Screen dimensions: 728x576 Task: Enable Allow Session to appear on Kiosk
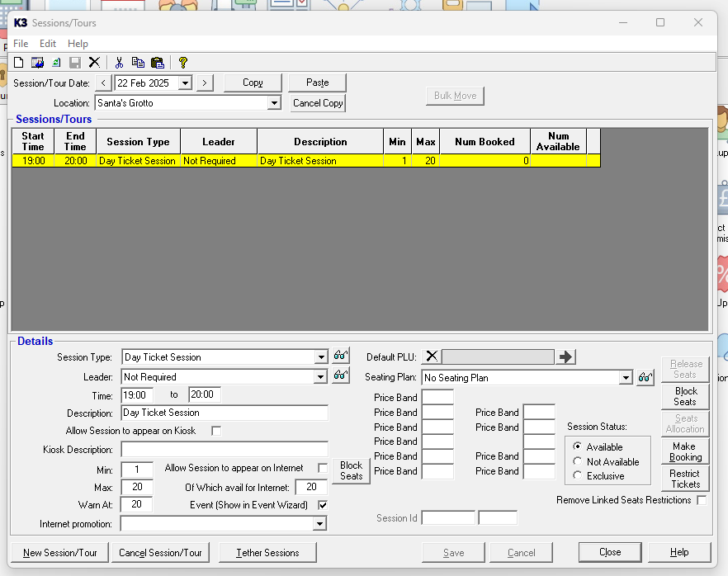pos(216,431)
